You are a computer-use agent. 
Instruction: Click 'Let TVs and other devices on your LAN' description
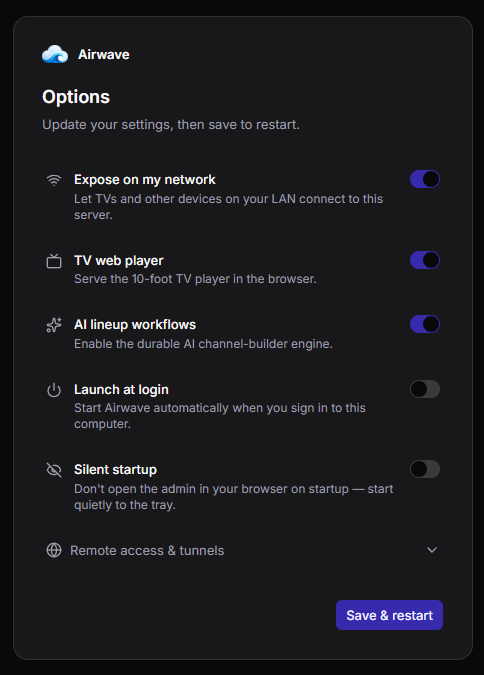pyautogui.click(x=229, y=207)
